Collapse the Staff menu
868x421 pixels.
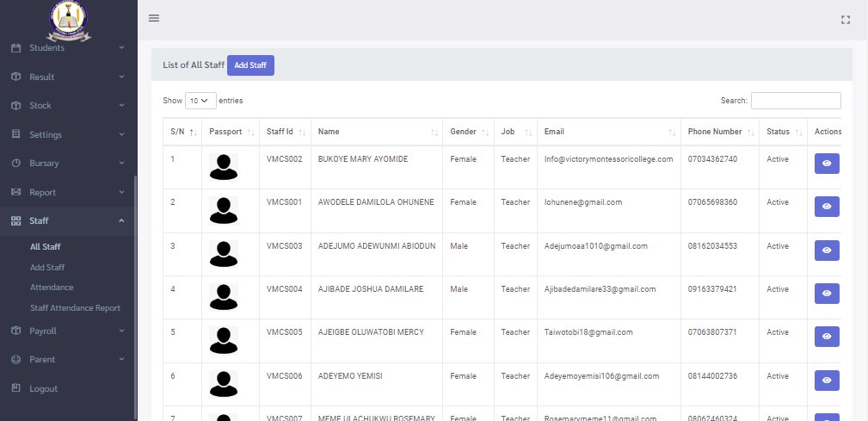pos(69,220)
